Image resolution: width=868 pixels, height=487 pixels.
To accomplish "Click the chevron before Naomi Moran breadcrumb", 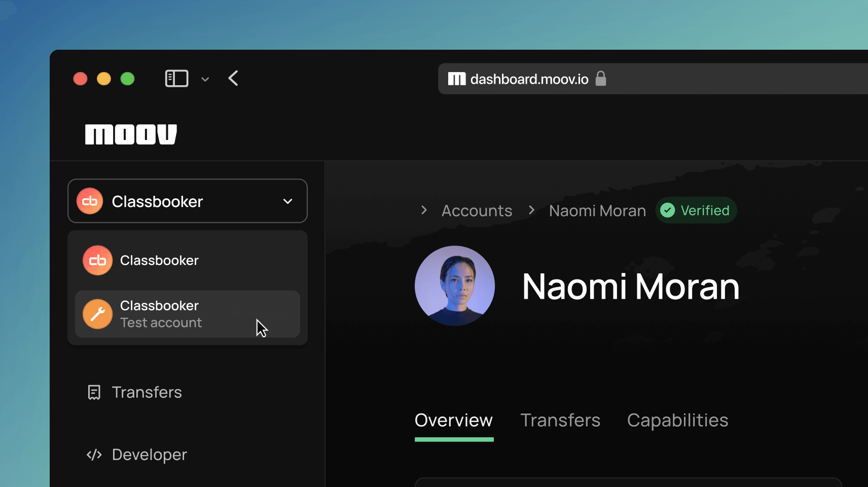I will pyautogui.click(x=531, y=210).
